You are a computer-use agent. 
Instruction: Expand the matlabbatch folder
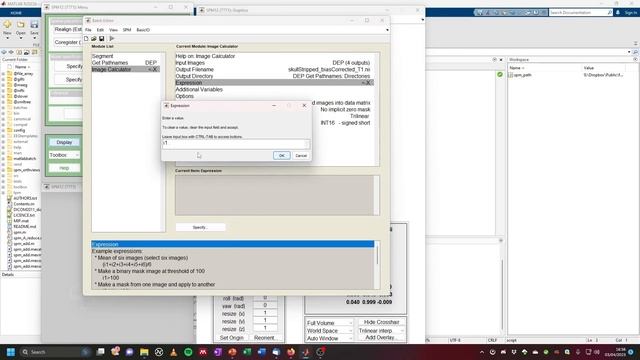point(3,158)
